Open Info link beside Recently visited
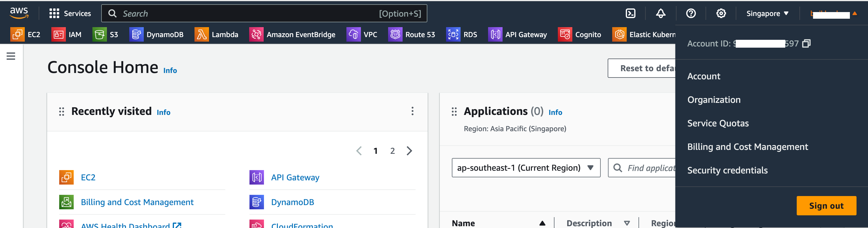Screen dimensions: 868x228 point(163,112)
